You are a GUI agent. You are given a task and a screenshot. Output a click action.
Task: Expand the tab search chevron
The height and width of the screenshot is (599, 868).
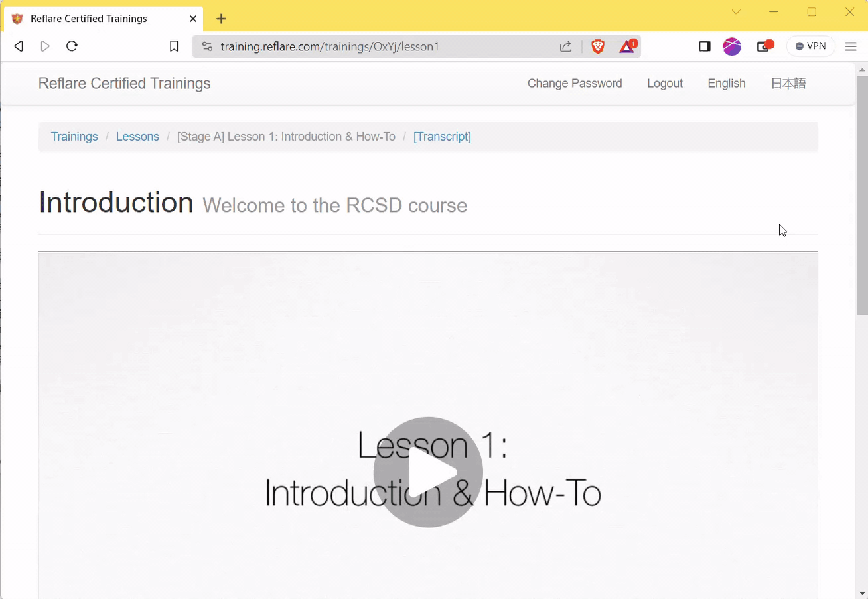coord(736,12)
